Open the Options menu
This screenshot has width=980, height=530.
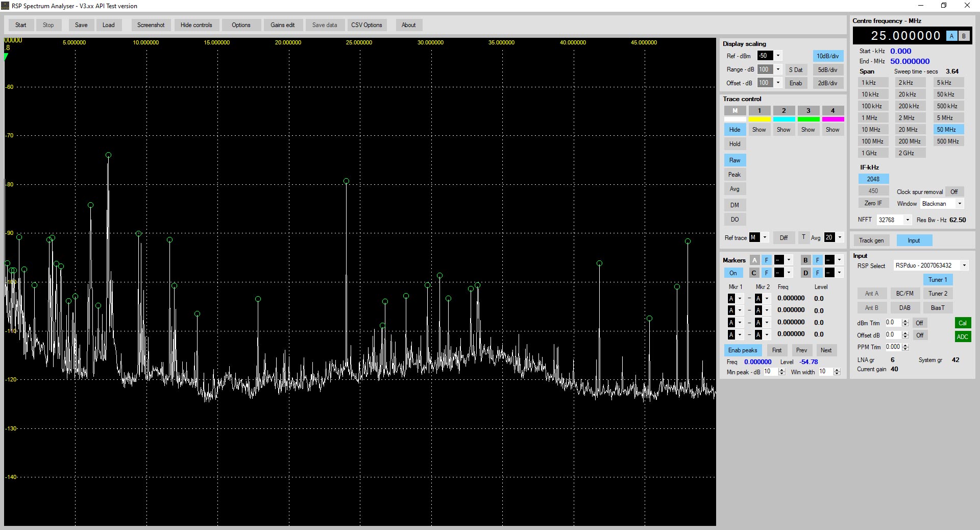click(241, 25)
